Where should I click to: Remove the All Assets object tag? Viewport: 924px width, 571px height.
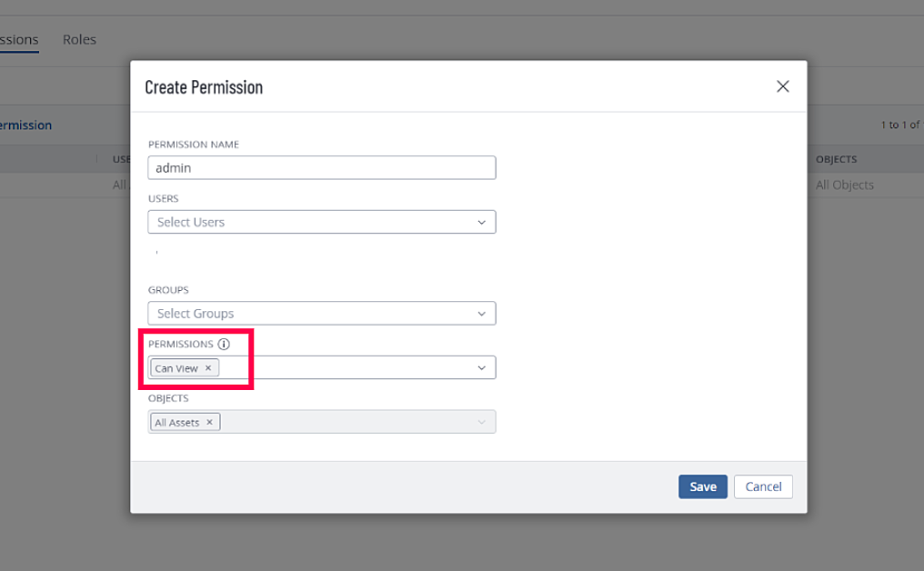(209, 423)
